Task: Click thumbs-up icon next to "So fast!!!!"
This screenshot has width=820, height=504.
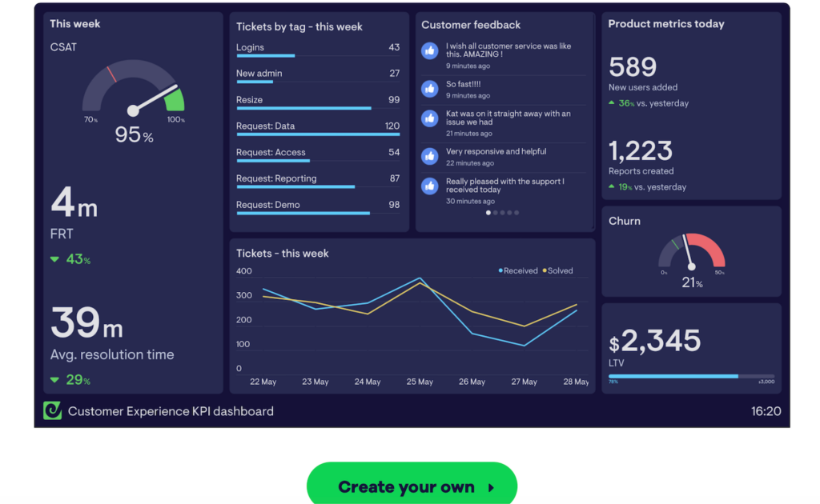Action: pyautogui.click(x=430, y=88)
